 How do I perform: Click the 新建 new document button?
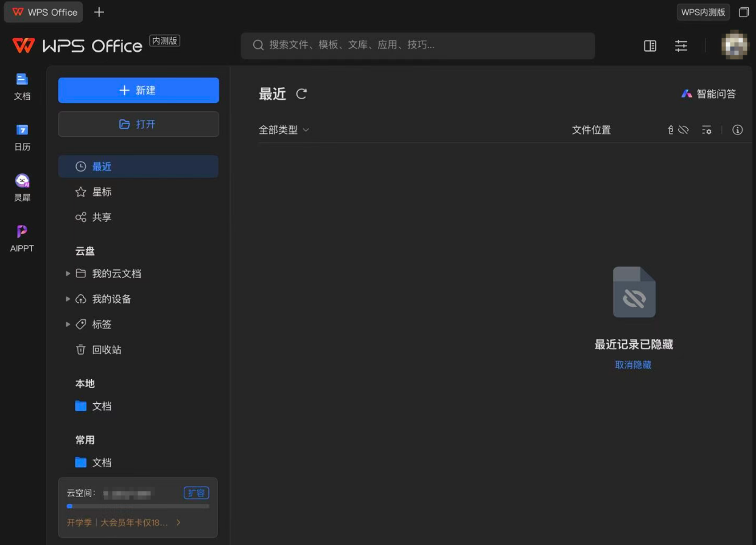click(138, 89)
